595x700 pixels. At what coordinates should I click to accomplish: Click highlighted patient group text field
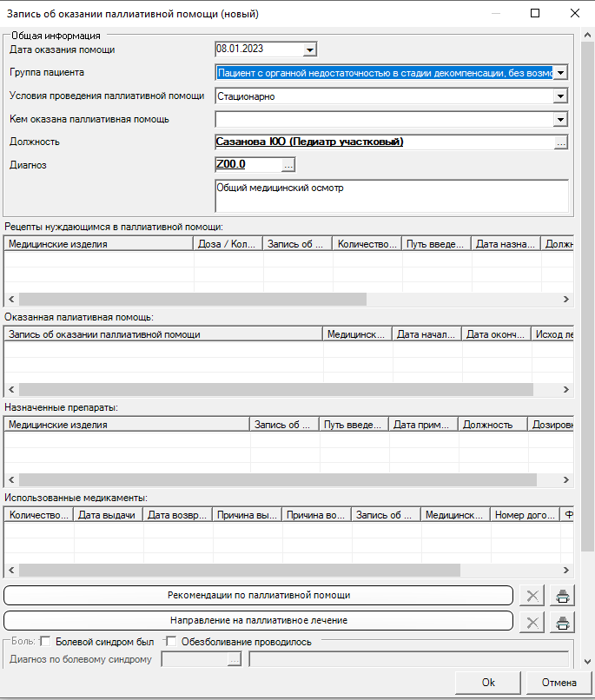[384, 73]
